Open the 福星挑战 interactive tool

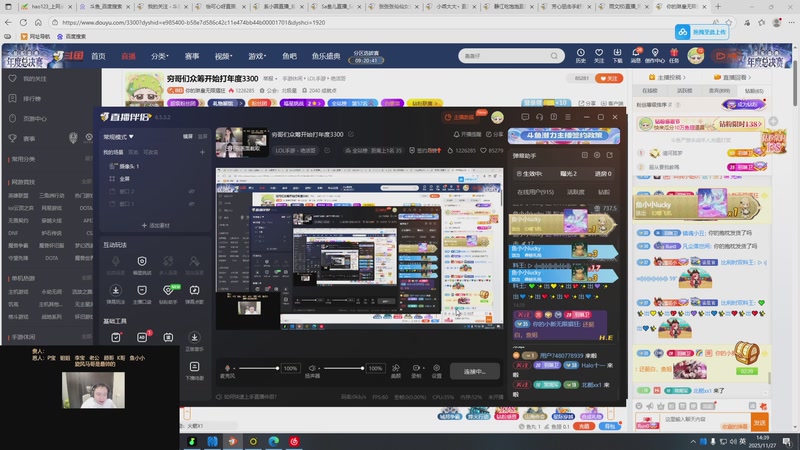pyautogui.click(x=142, y=265)
